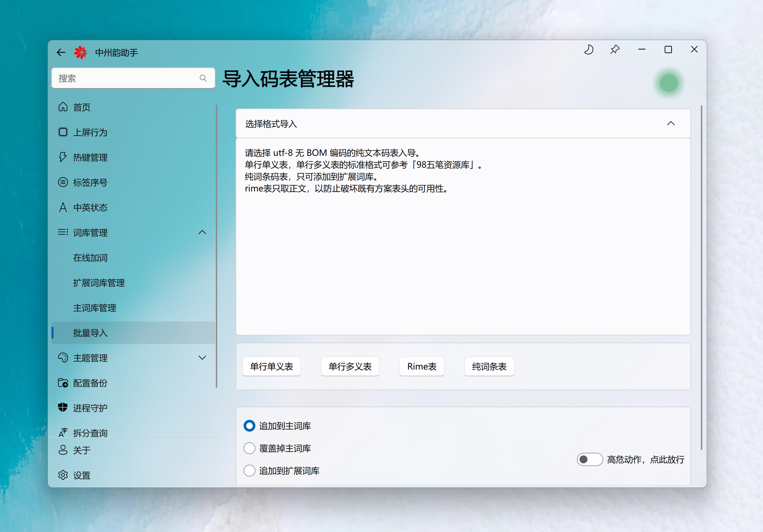Open 进程守护 shield icon item

(x=63, y=407)
